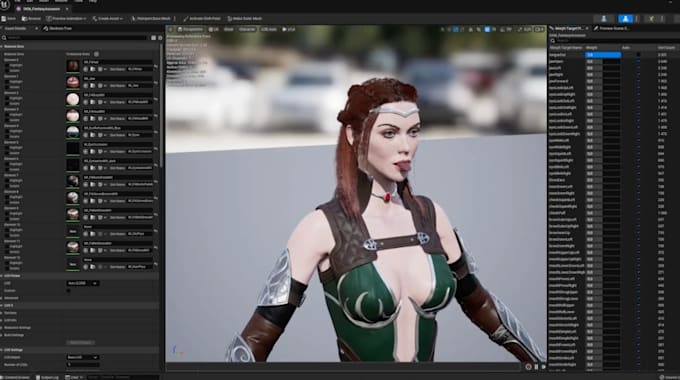Toggle Highlight checkbox for Element 0
Viewport: 680px width, 380px height.
point(7,65)
